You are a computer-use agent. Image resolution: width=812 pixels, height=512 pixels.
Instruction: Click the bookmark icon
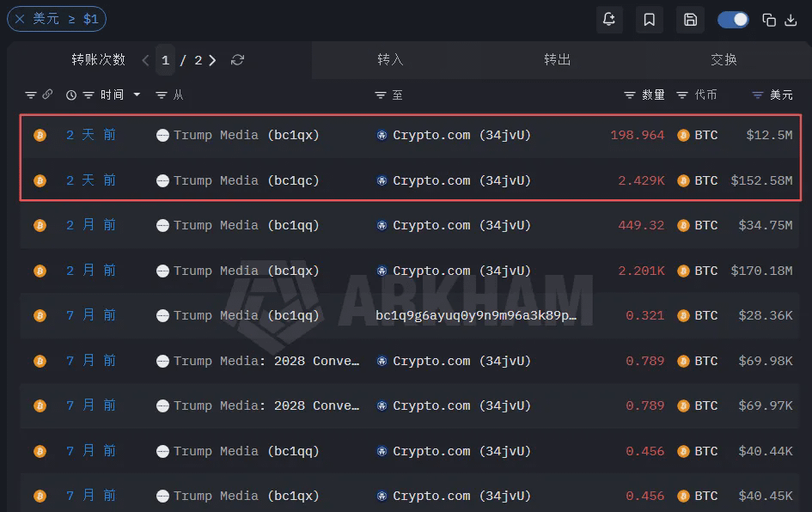click(650, 20)
